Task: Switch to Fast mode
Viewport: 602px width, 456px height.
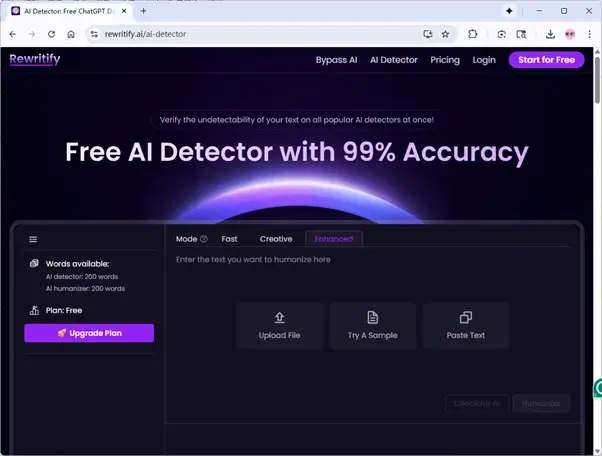Action: (229, 239)
